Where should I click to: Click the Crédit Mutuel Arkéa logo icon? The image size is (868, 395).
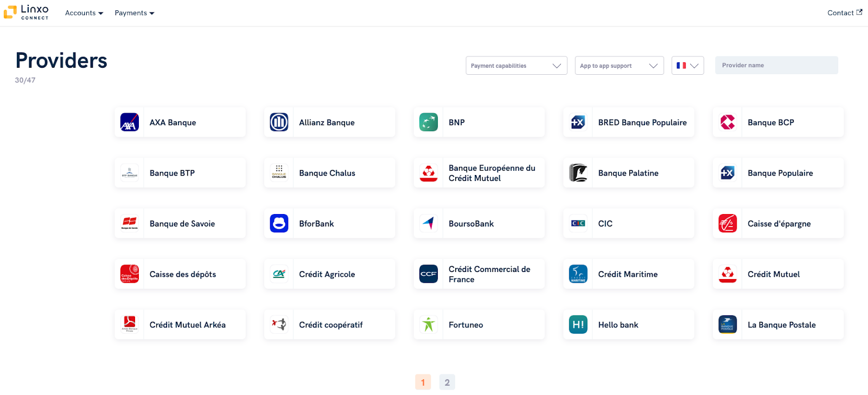point(130,325)
